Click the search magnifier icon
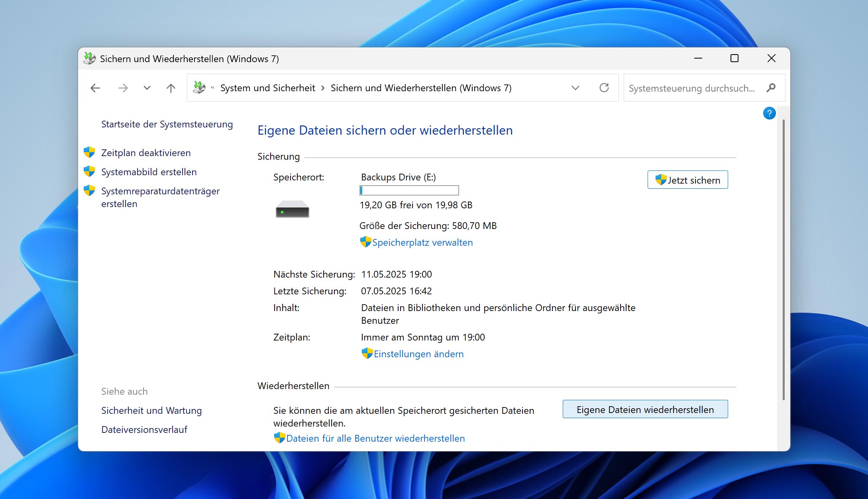This screenshot has width=868, height=499. click(x=771, y=88)
